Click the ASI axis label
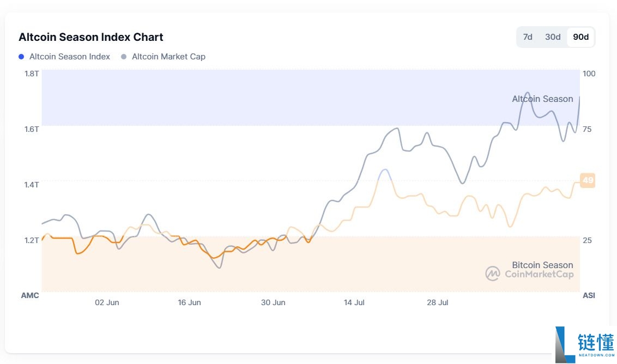The height and width of the screenshot is (364, 617). pyautogui.click(x=589, y=295)
